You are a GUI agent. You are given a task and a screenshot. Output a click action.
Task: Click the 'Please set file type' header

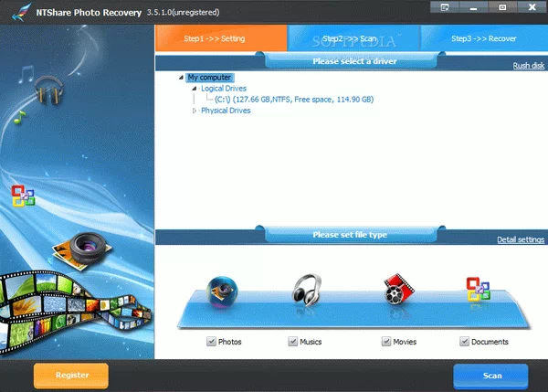click(350, 235)
